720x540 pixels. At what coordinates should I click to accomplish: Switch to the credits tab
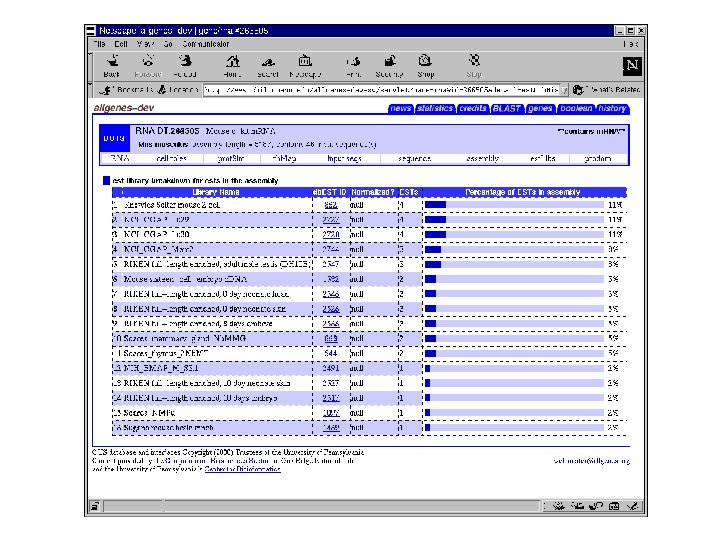tap(472, 108)
